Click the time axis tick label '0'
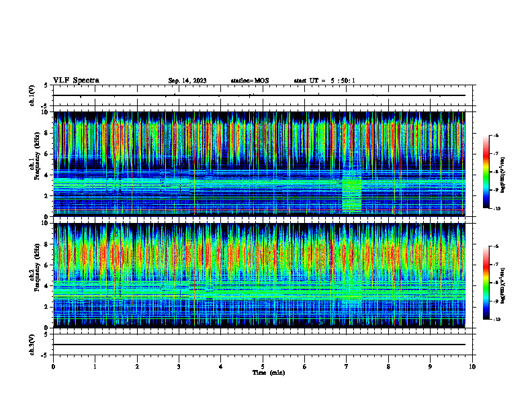This screenshot has height=411, width=532. coord(53,367)
